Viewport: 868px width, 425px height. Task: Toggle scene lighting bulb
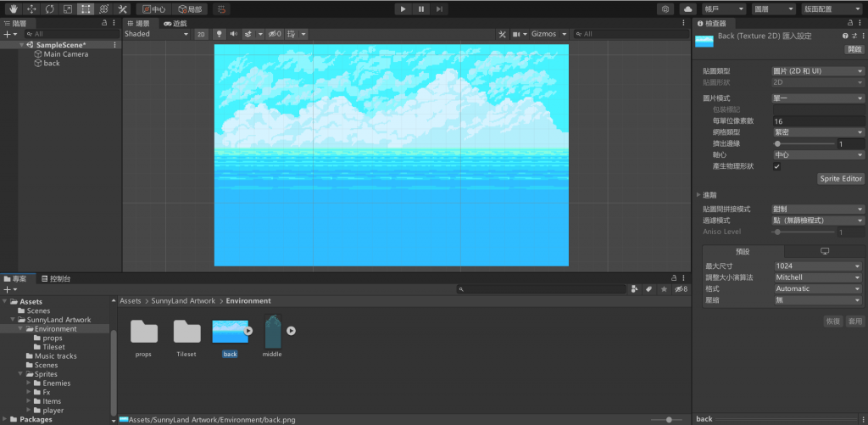pos(220,34)
